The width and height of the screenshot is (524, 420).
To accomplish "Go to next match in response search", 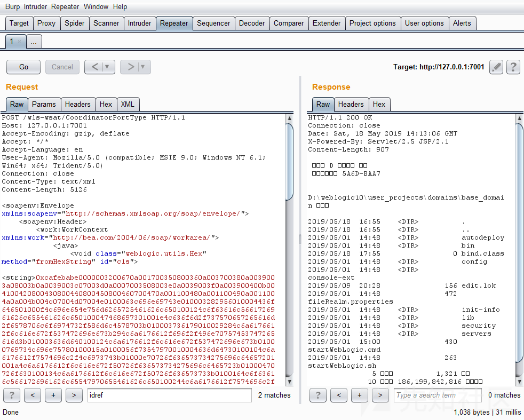I will (380, 395).
